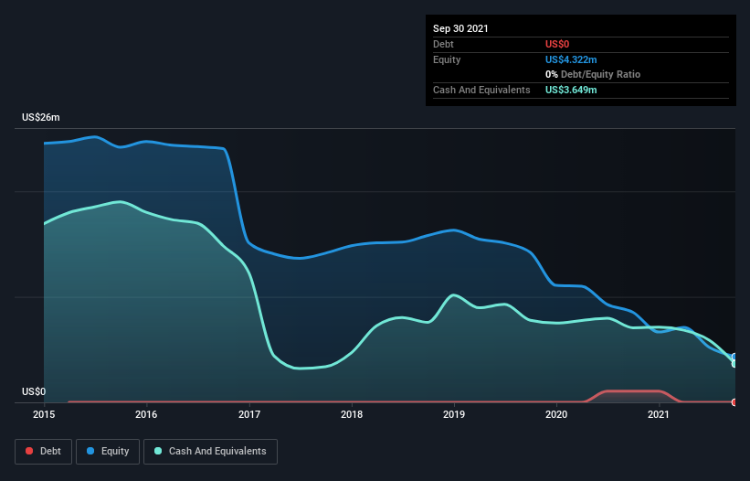Click the Cash value US$3.649m in the tooltip
This screenshot has width=750, height=481.
point(572,90)
